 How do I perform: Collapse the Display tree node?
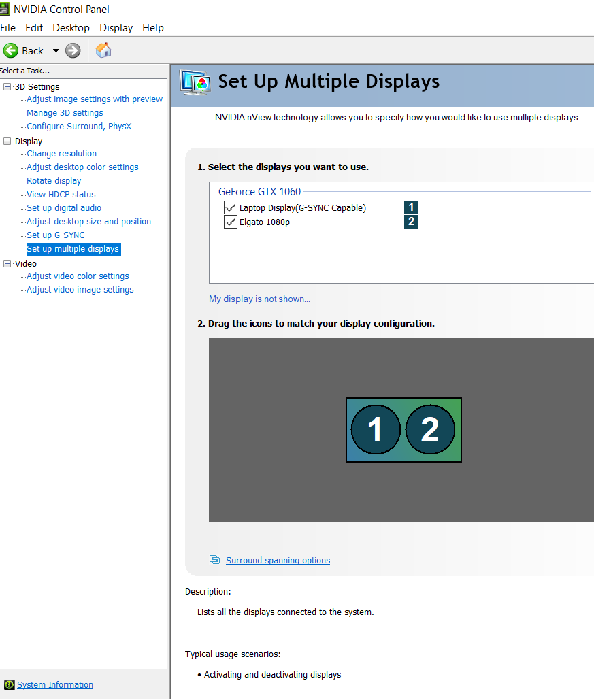[x=7, y=141]
